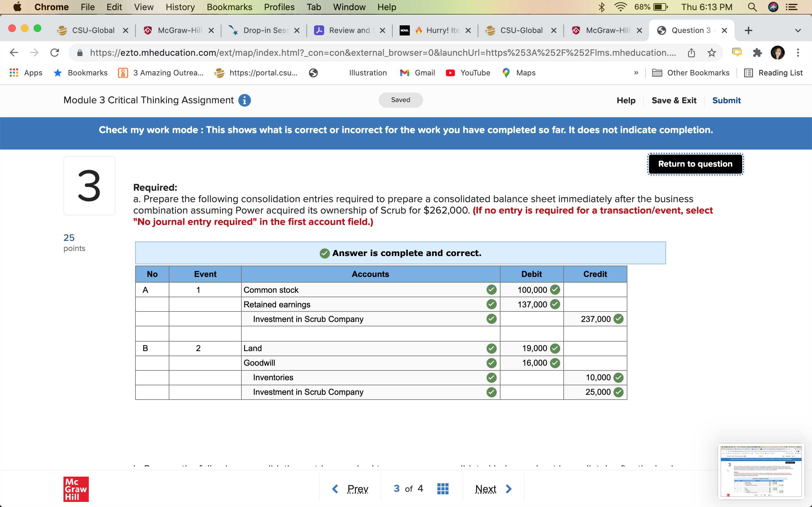Expand the bookmarks overflow chevron
Screen dimensions: 812x507
pyautogui.click(x=636, y=73)
